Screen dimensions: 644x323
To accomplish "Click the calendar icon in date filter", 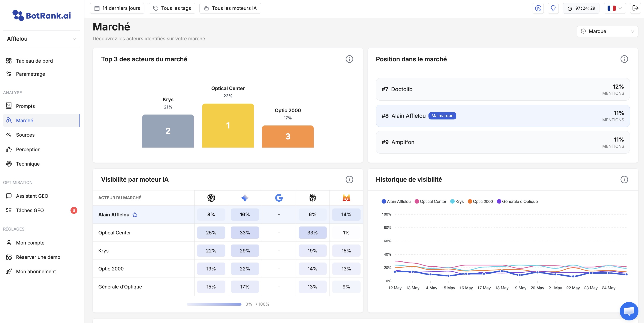I will click(x=97, y=8).
